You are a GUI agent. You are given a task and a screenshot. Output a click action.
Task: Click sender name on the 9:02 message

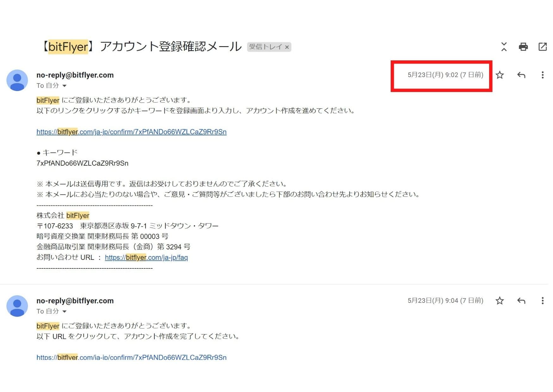click(x=75, y=75)
